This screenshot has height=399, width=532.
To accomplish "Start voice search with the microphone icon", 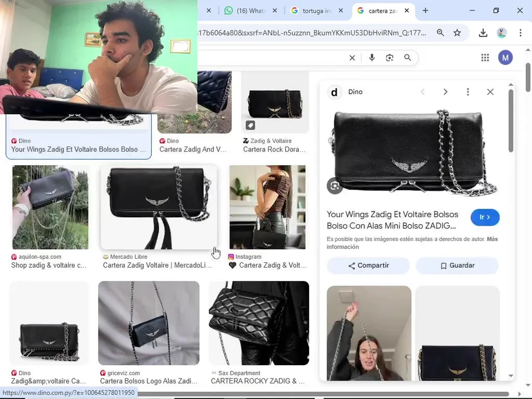I will (x=372, y=58).
